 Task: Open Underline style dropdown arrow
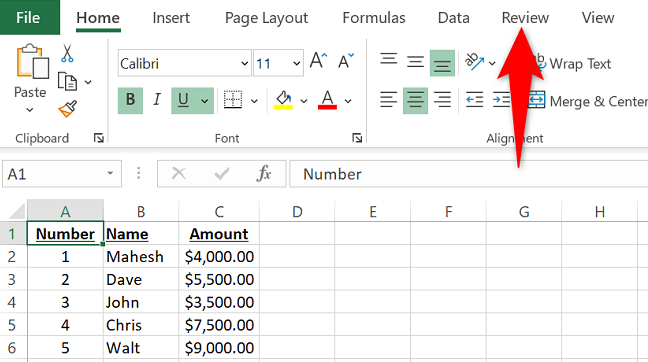pyautogui.click(x=205, y=101)
